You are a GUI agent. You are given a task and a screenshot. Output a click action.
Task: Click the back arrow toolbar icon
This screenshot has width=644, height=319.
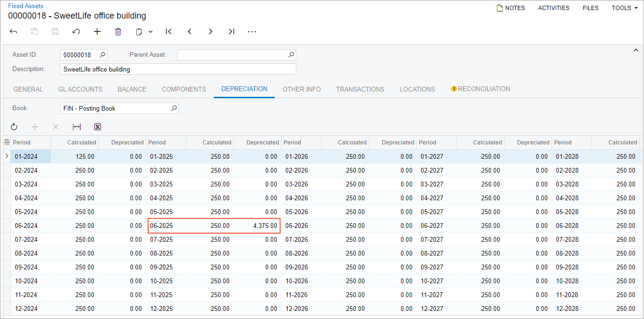click(x=13, y=31)
